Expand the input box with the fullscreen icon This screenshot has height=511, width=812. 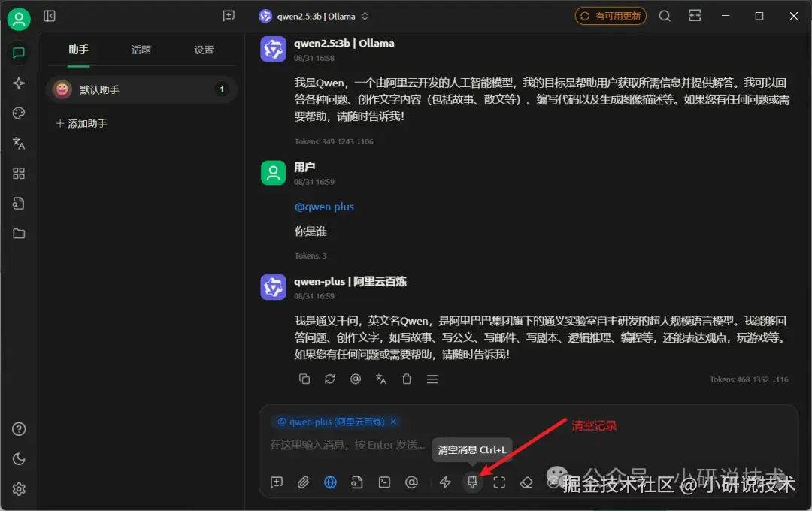(499, 482)
